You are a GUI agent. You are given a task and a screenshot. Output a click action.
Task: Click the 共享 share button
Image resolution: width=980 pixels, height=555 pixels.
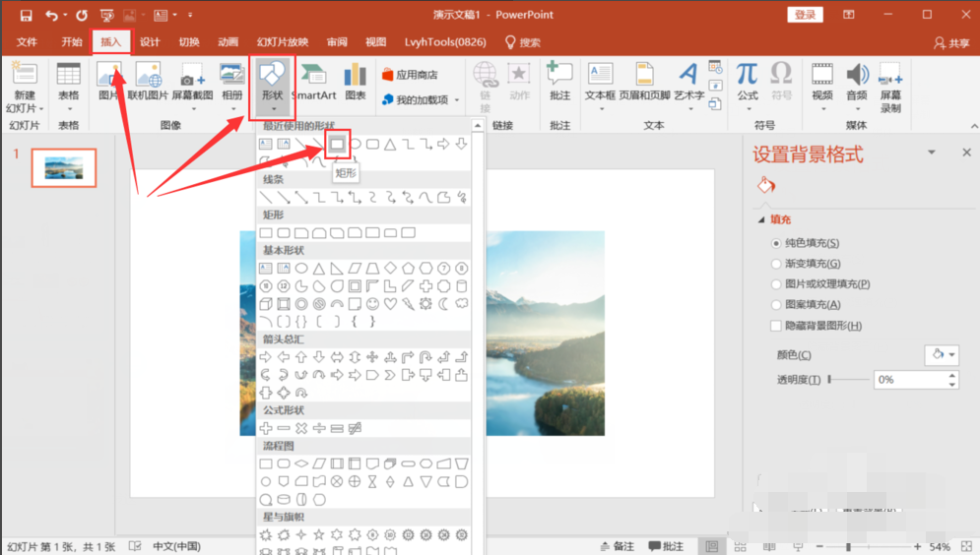[x=951, y=43]
